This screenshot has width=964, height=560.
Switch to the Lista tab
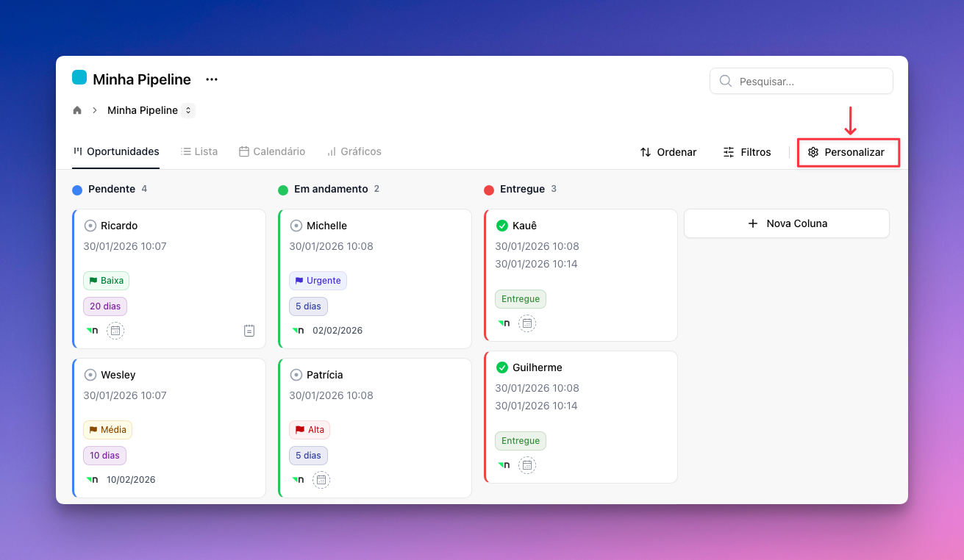pos(199,151)
